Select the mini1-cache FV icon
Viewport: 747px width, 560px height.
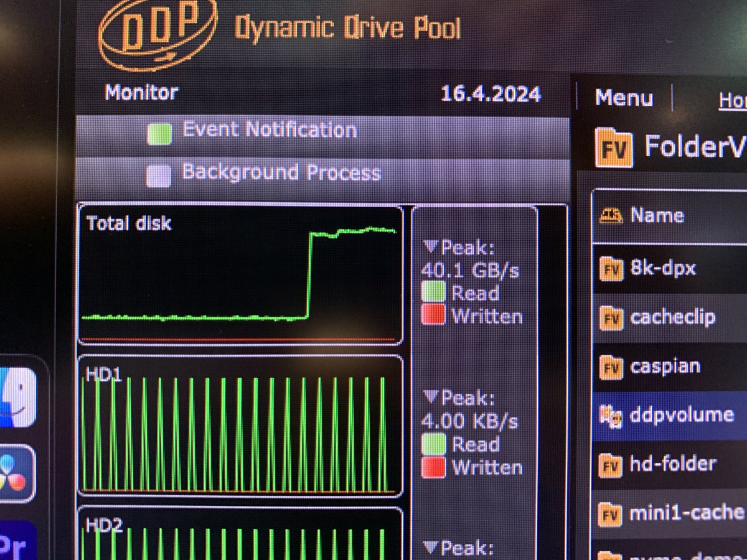(x=611, y=515)
